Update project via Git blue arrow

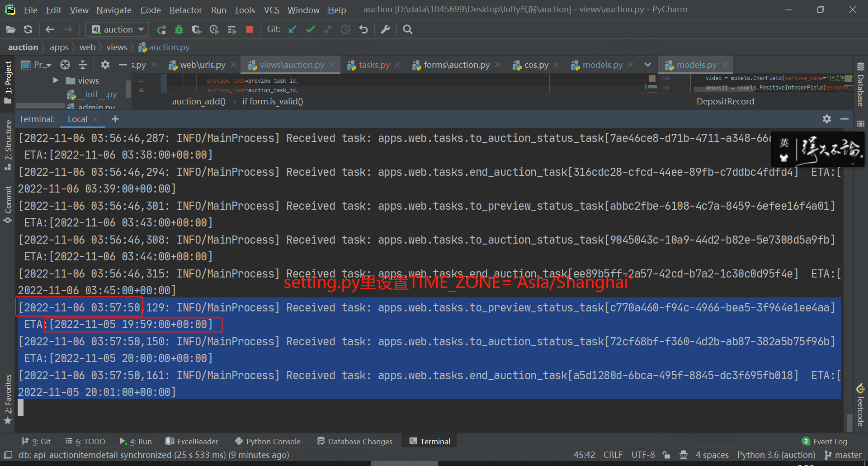click(x=292, y=29)
